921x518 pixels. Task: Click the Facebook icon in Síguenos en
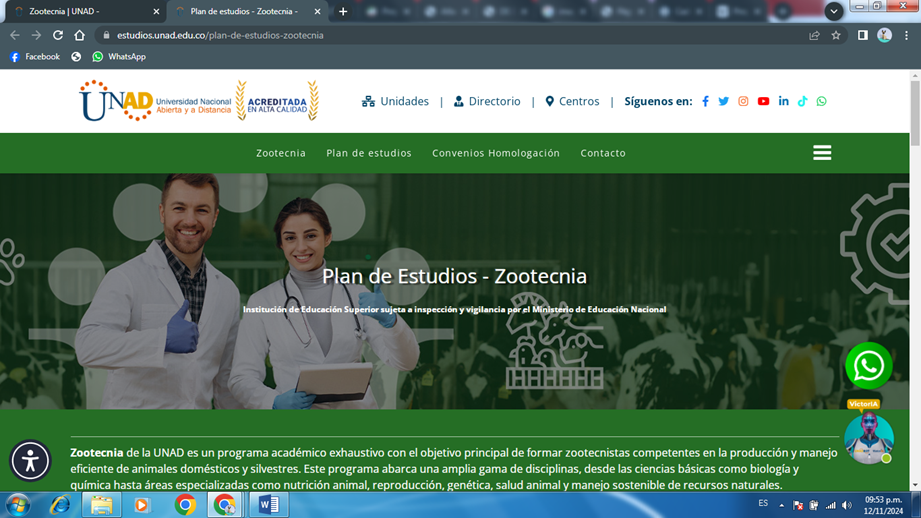tap(705, 101)
